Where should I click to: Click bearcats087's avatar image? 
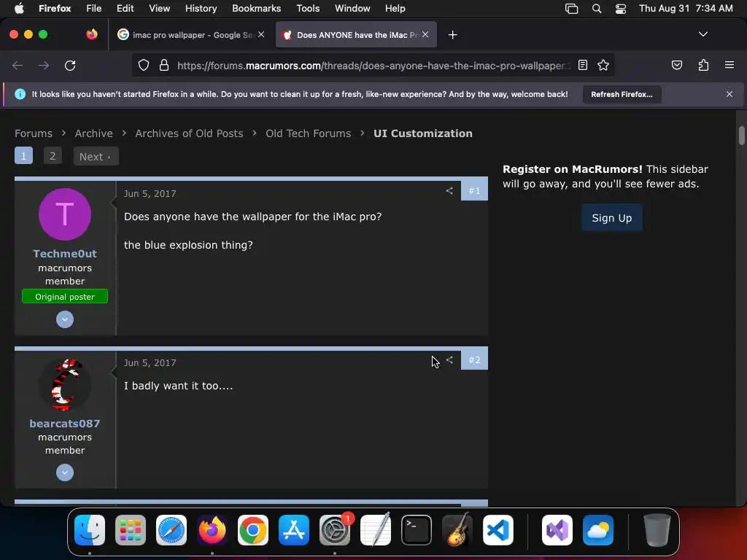(65, 385)
